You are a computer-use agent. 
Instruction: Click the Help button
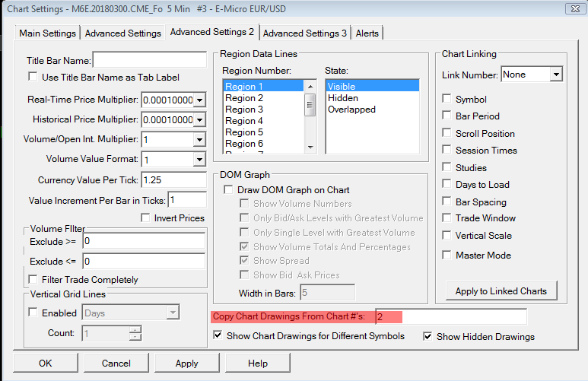click(258, 363)
